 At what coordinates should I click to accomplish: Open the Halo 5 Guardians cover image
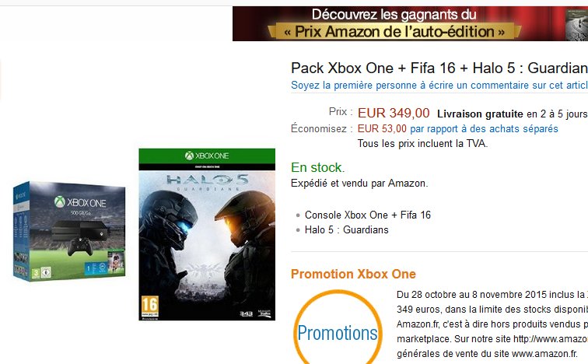pyautogui.click(x=207, y=234)
